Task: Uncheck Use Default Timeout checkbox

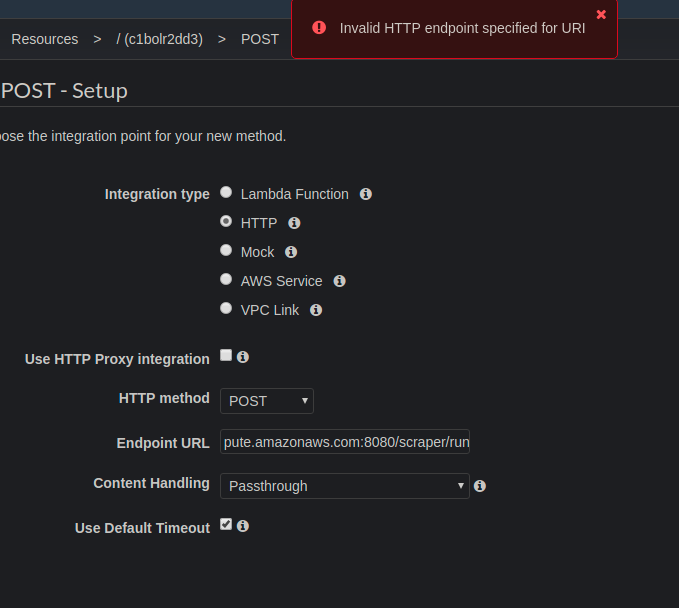Action: pos(226,524)
